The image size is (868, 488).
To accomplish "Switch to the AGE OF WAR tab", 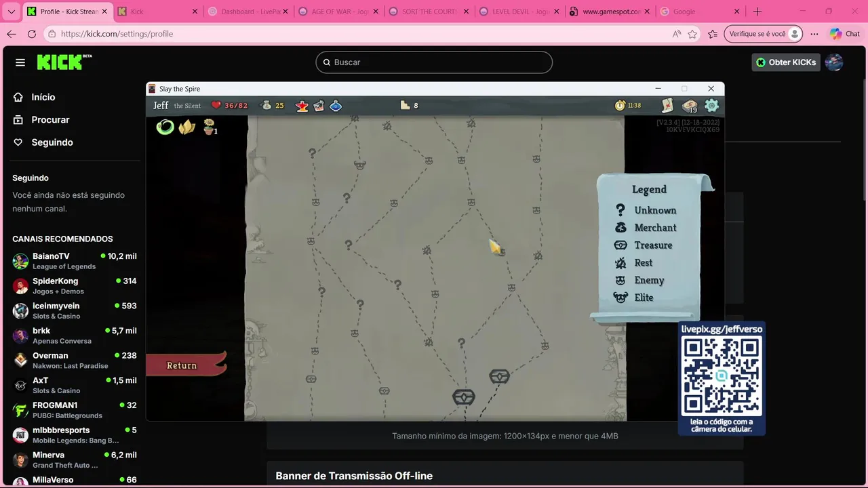I will pyautogui.click(x=339, y=12).
